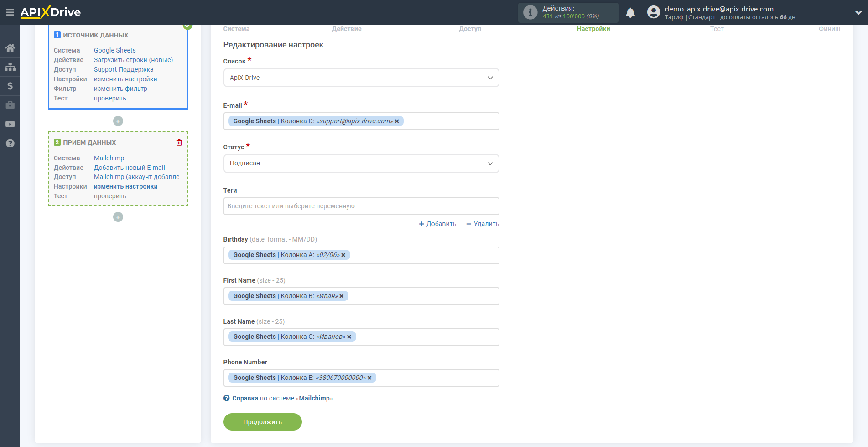
Task: Click the E-mail field
Action: [x=361, y=121]
